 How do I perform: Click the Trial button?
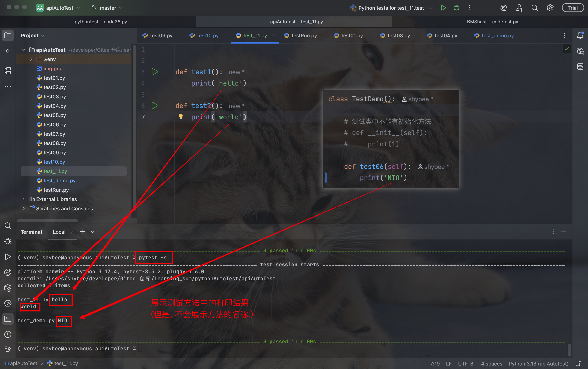573,8
